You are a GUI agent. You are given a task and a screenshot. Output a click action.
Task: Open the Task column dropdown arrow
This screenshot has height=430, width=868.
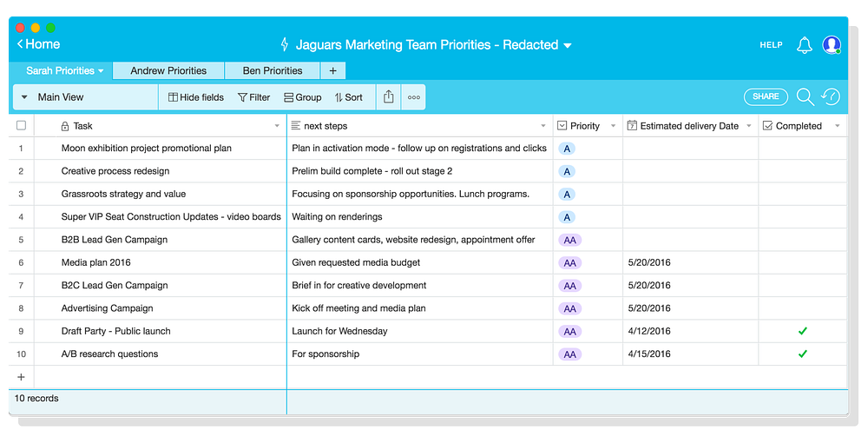click(x=278, y=126)
